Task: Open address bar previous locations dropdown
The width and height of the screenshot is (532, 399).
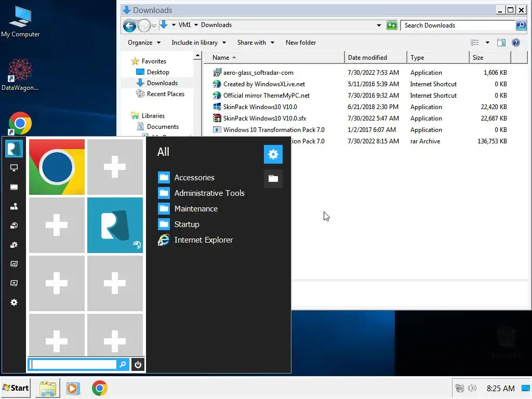Action: 379,25
